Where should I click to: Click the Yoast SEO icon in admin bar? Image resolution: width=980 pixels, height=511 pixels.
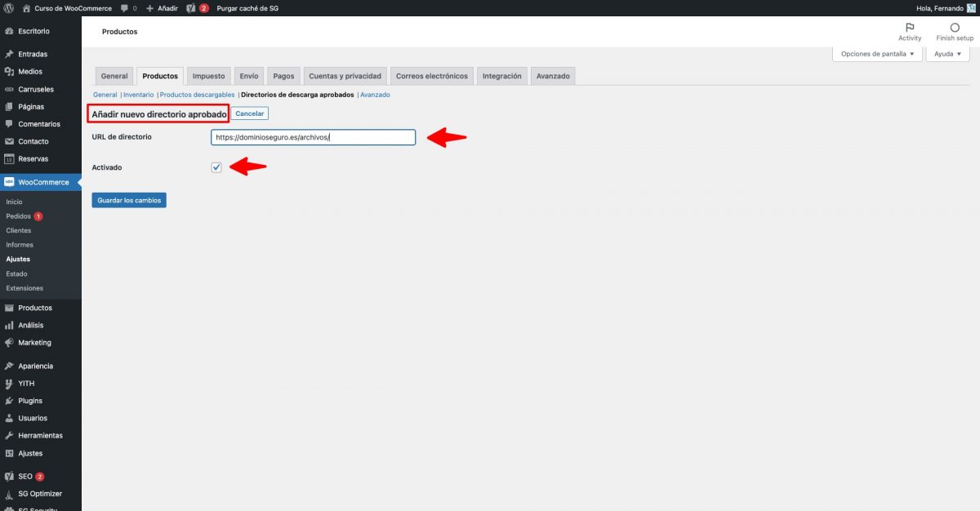point(191,8)
